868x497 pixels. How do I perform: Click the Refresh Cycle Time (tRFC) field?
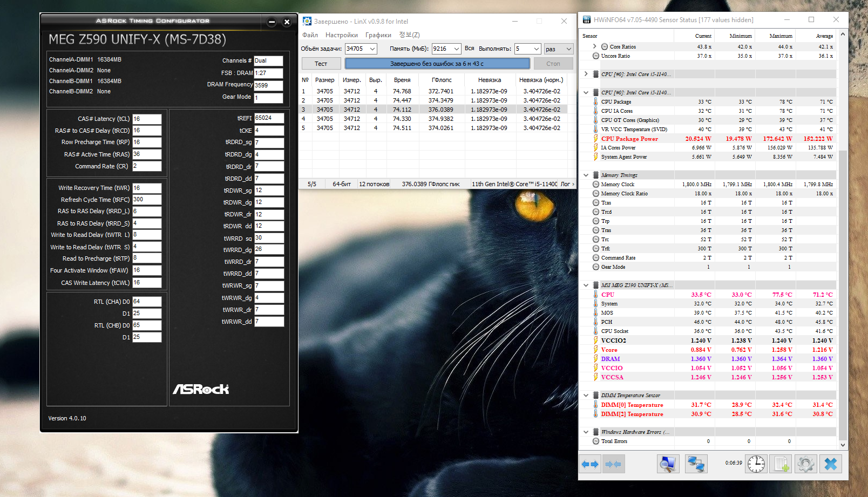(x=147, y=200)
